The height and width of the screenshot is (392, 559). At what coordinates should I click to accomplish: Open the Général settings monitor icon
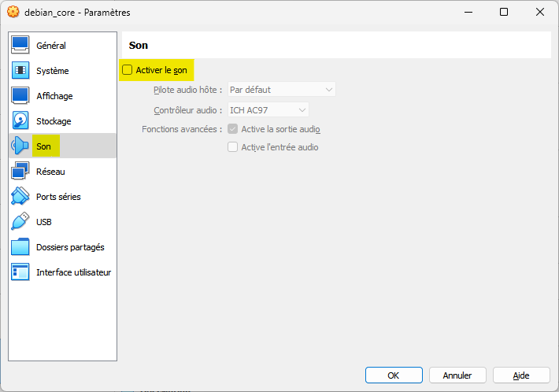coord(20,45)
